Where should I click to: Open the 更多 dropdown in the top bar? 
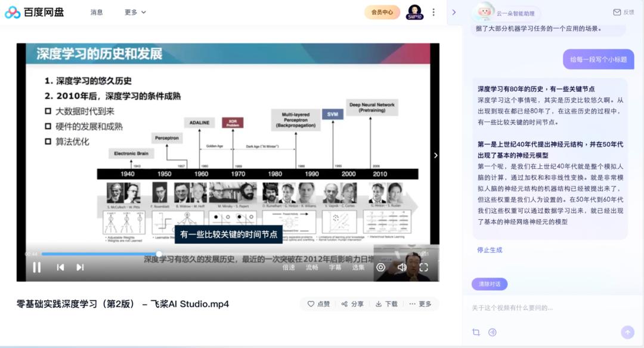pos(130,11)
